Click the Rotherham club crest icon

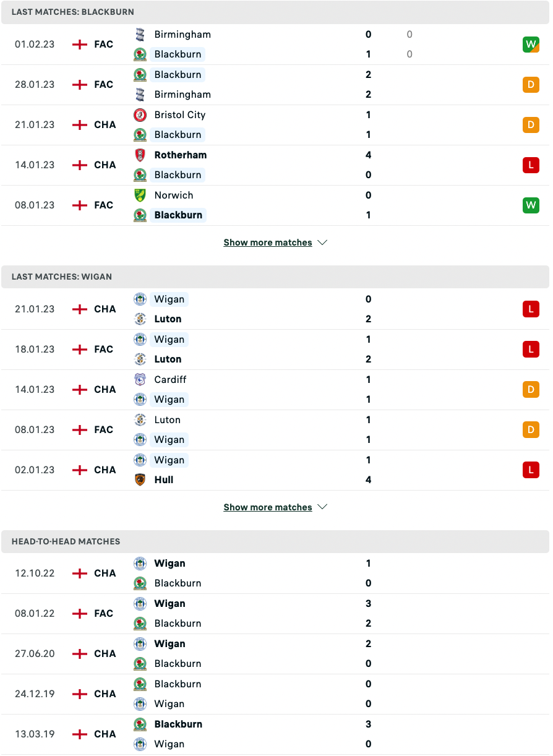pos(140,155)
